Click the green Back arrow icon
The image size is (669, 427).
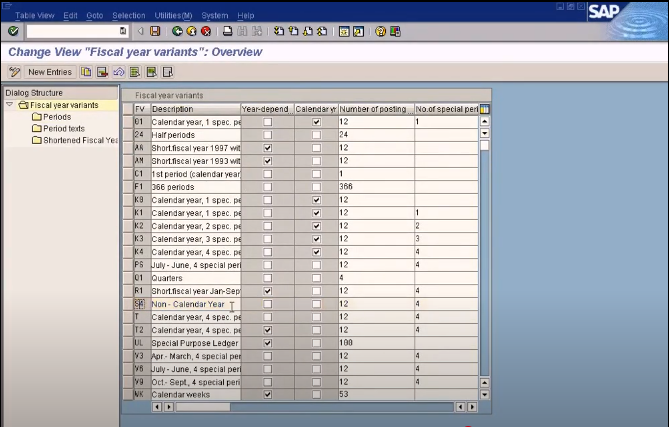(x=177, y=31)
